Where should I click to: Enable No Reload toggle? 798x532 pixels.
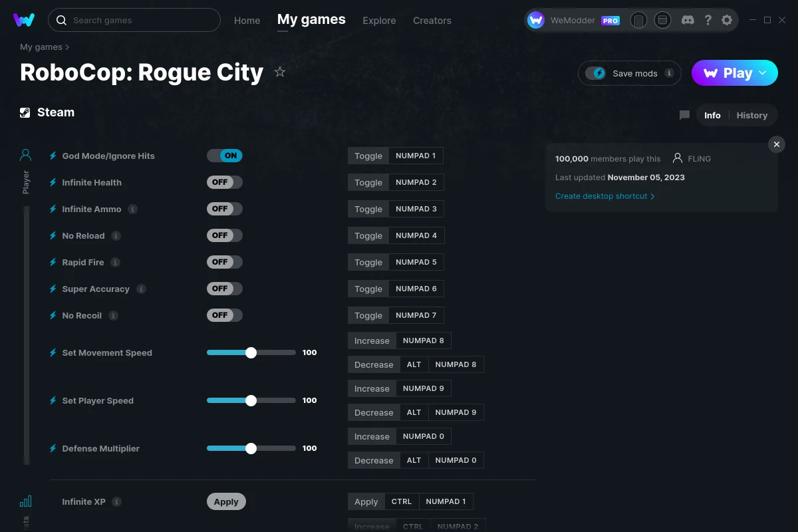click(x=225, y=235)
